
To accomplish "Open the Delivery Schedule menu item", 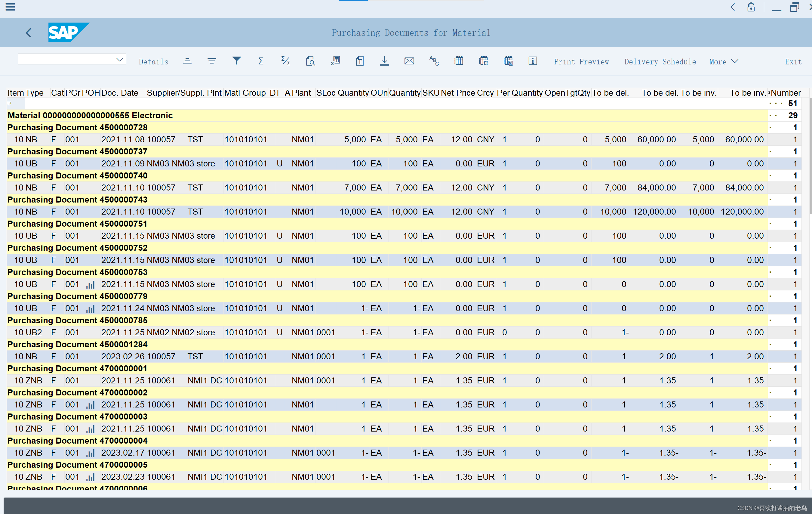I will (x=660, y=61).
